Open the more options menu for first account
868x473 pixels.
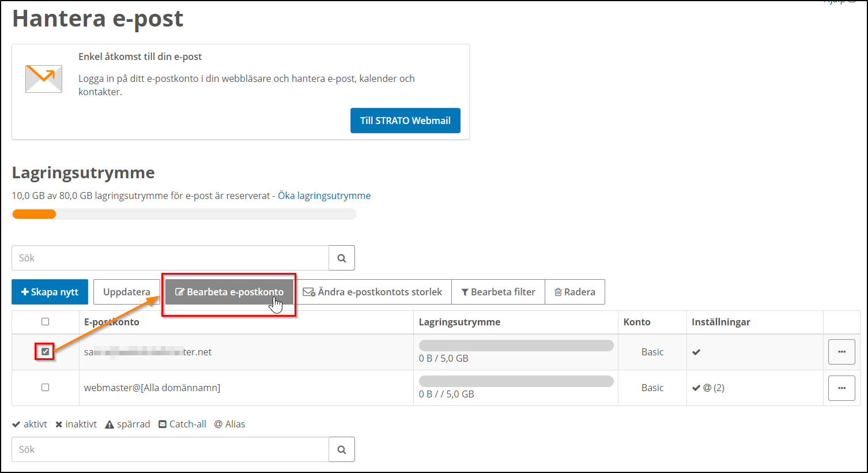point(841,352)
